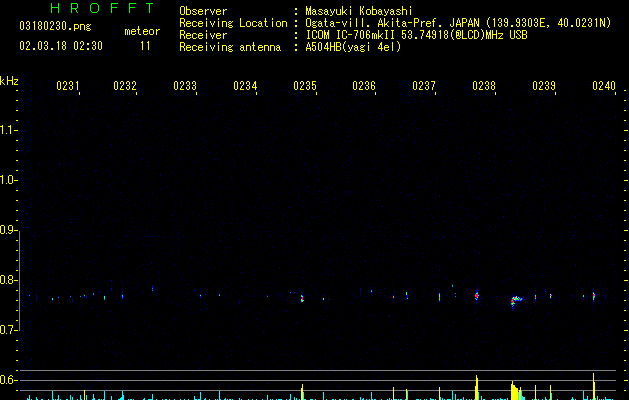This screenshot has width=629, height=400.
Task: Click the 0231 time marker
Action: [x=68, y=86]
